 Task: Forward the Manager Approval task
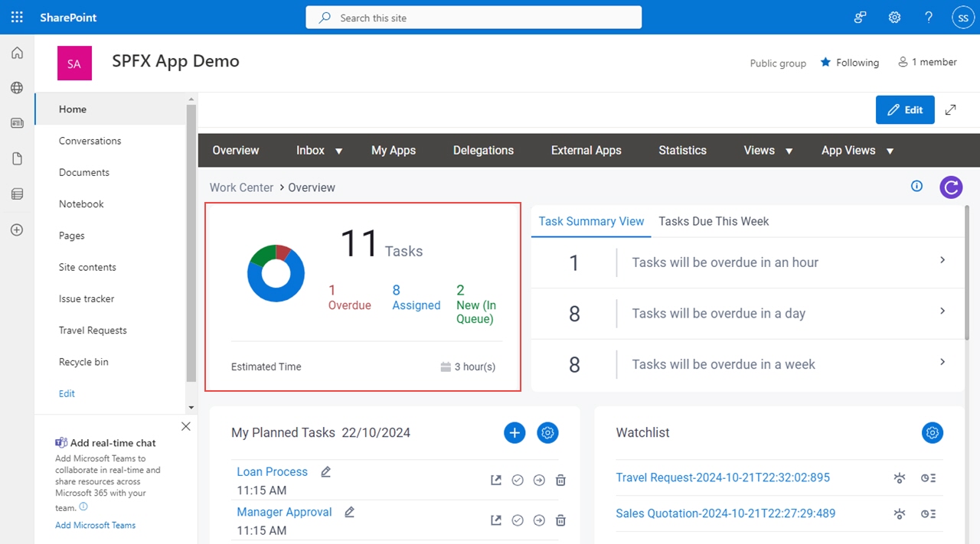[x=539, y=520]
